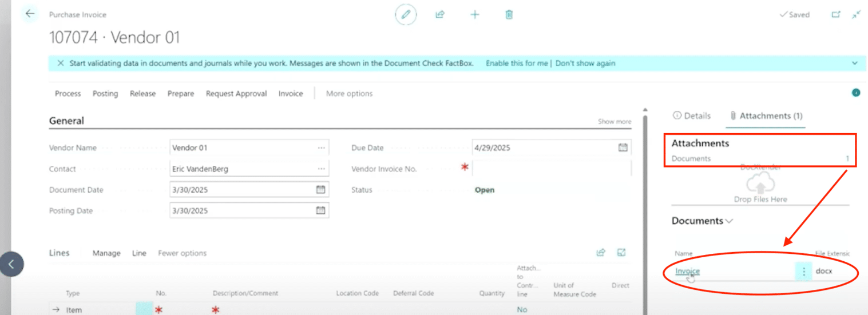Dismiss the validation notification banner
Viewport: 868px width, 315px height.
[61, 63]
